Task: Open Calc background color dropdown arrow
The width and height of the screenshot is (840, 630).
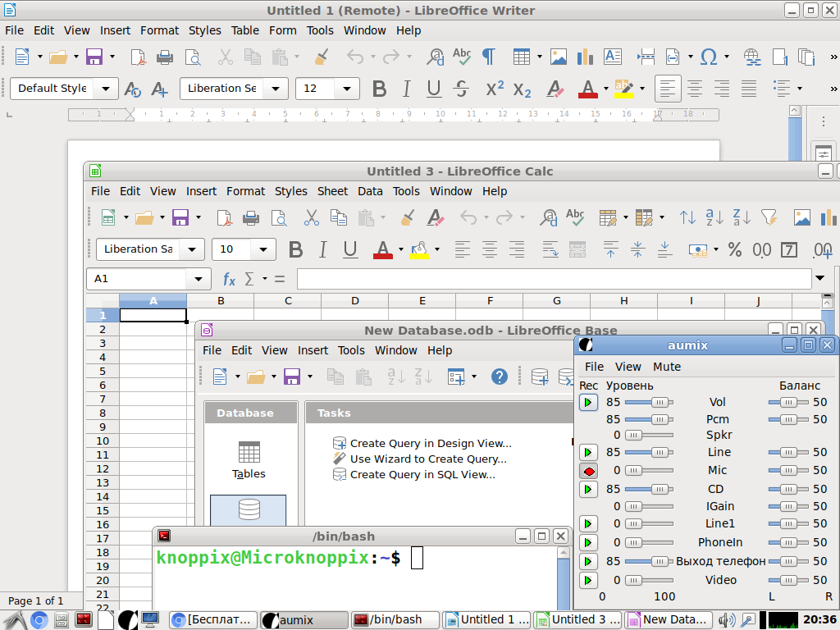Action: 437,249
